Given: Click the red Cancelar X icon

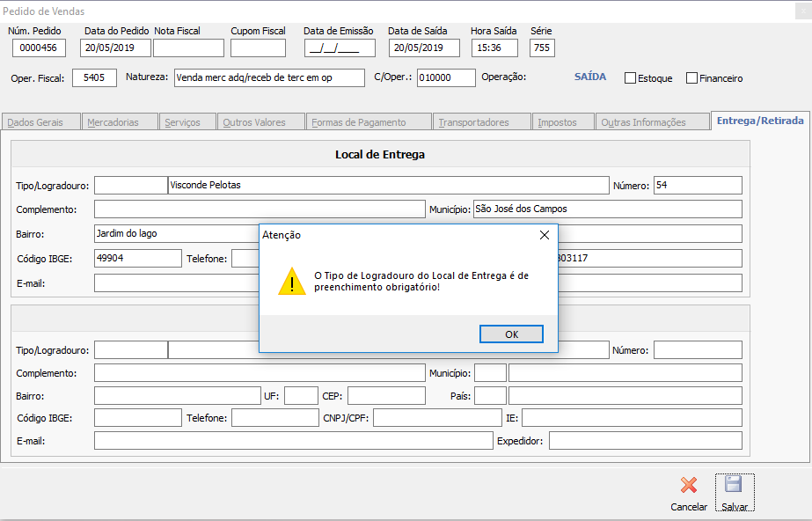Looking at the screenshot, I should click(689, 485).
